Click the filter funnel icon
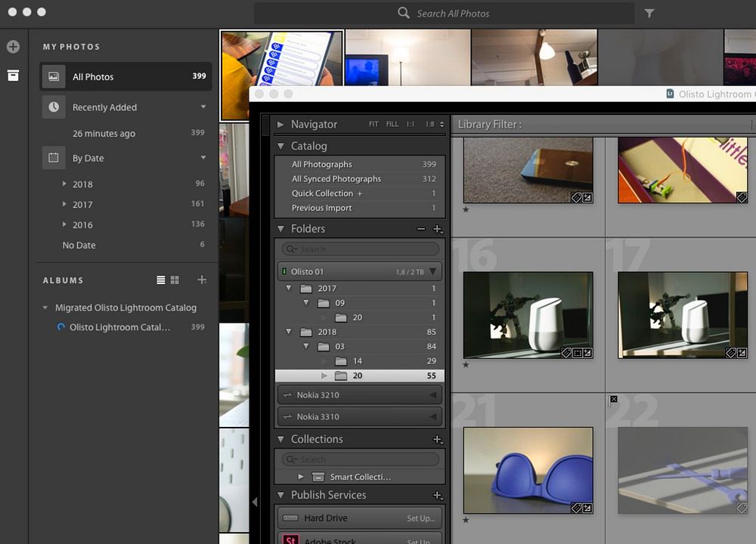The width and height of the screenshot is (756, 544). [649, 13]
